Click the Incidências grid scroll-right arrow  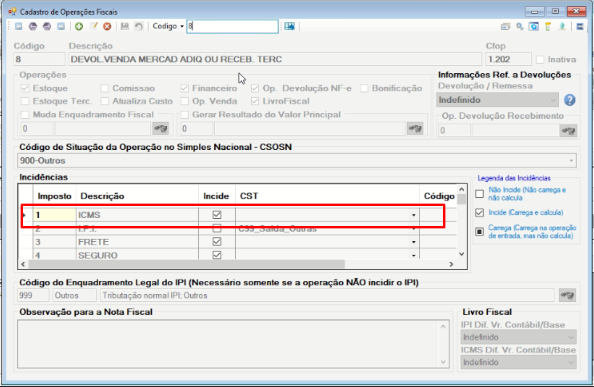451,264
